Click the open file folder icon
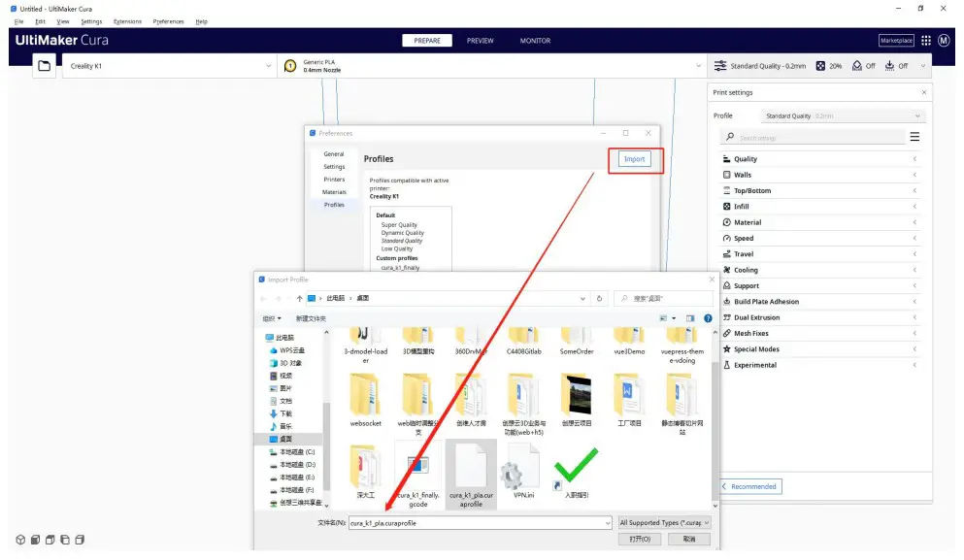 pos(44,66)
